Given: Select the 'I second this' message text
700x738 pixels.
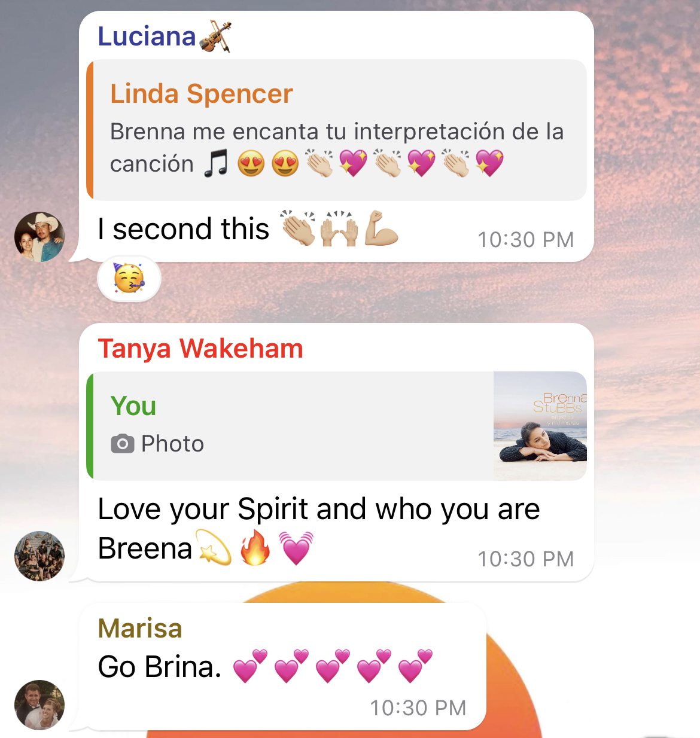Looking at the screenshot, I should pyautogui.click(x=184, y=229).
